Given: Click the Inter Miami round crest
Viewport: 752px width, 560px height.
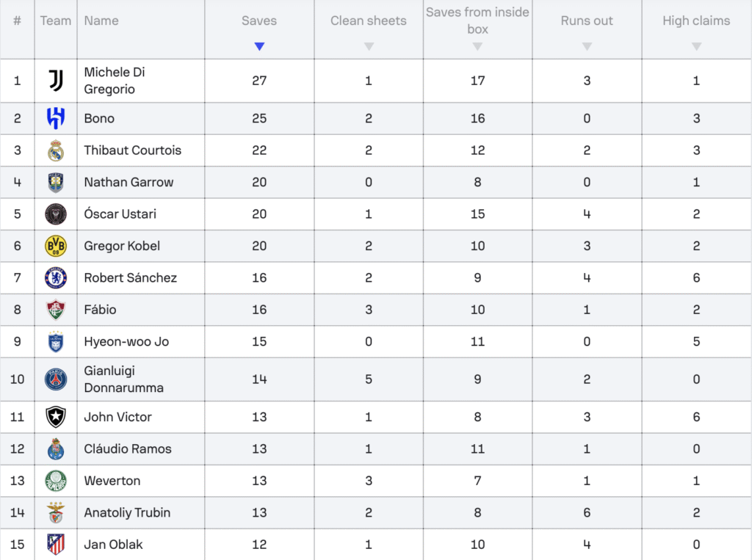Looking at the screenshot, I should tap(56, 214).
